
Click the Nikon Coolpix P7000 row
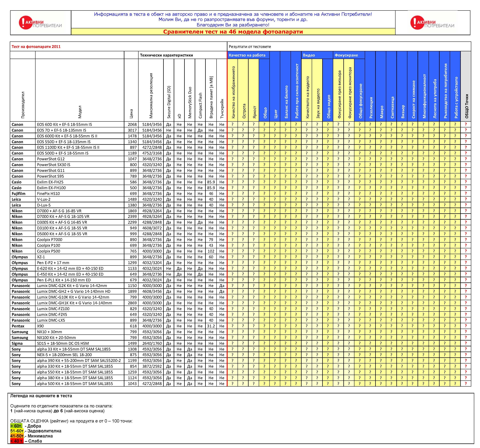[50, 240]
